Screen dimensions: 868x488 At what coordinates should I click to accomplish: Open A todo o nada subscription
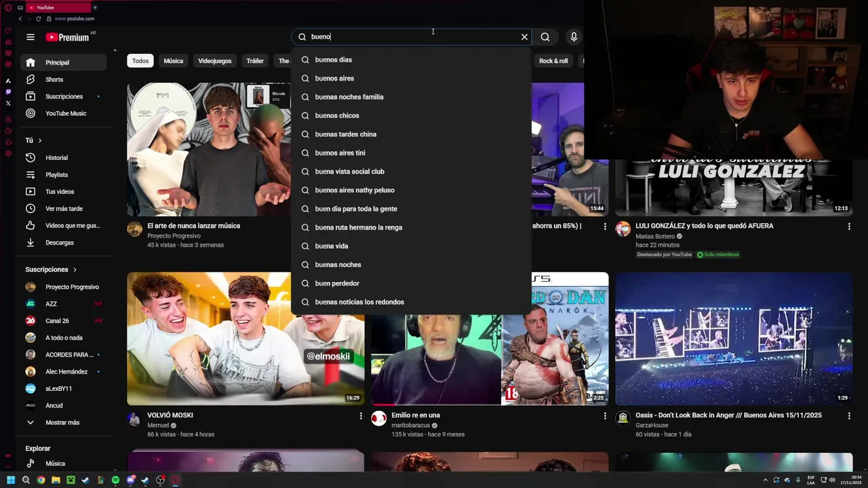64,338
